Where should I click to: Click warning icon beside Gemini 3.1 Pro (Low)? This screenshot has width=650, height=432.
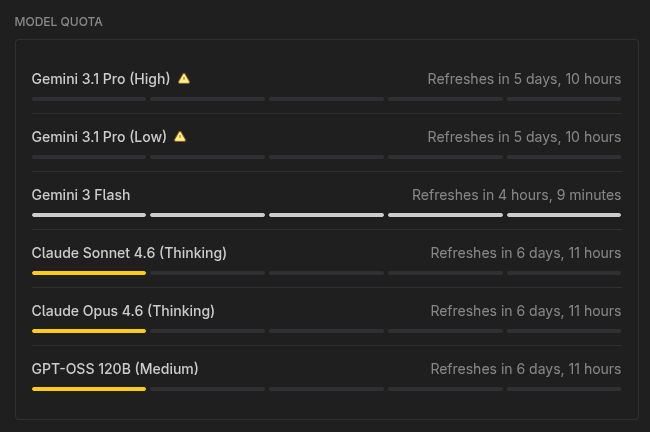[180, 136]
